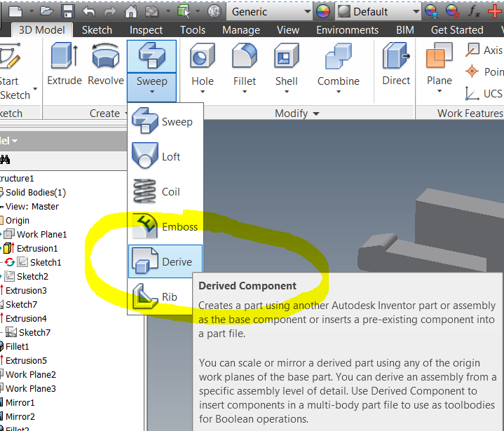This screenshot has width=504, height=431.
Task: Select the Extrude tool
Action: point(64,64)
